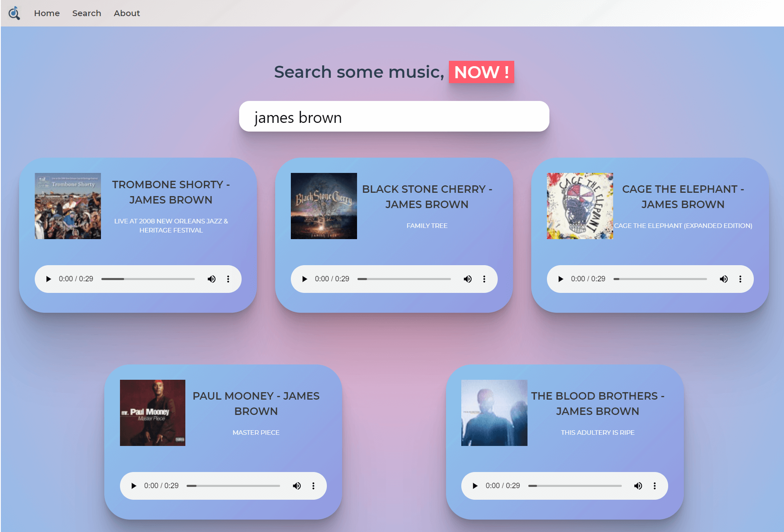Seek in the Black Stone Cherry progress bar

click(x=404, y=279)
